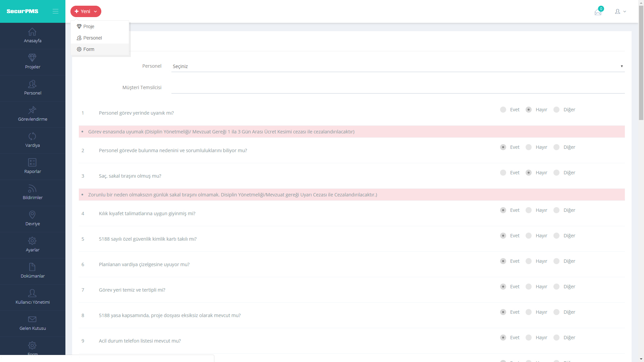Open Anasayfa home icon in sidebar
Viewport: 644px width, 362px height.
click(32, 32)
